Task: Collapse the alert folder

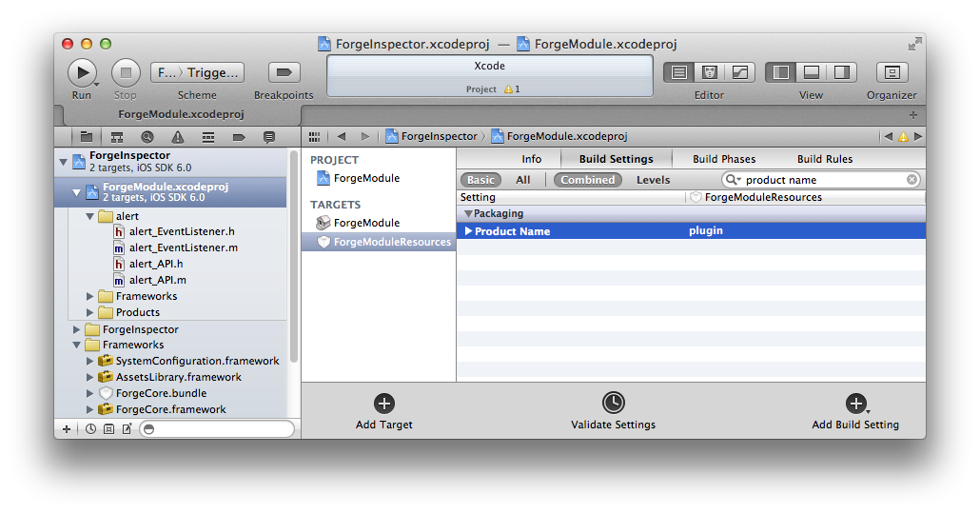Action: pyautogui.click(x=90, y=216)
